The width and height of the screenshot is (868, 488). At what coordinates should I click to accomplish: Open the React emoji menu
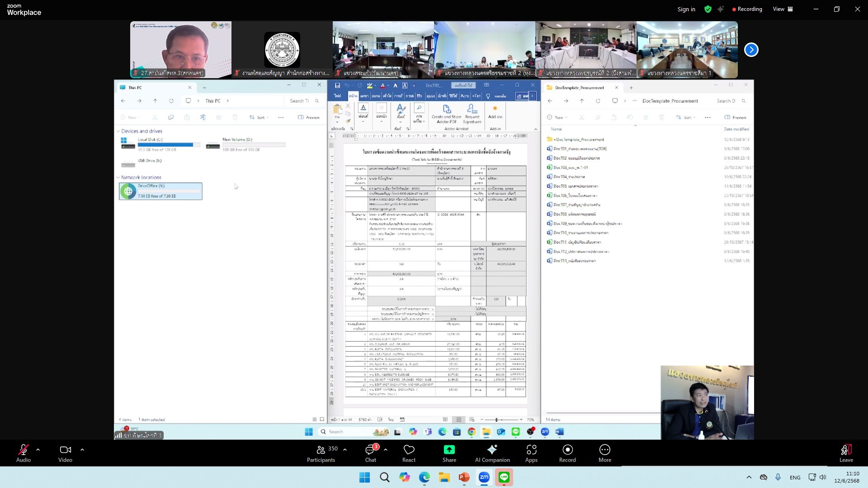click(409, 450)
